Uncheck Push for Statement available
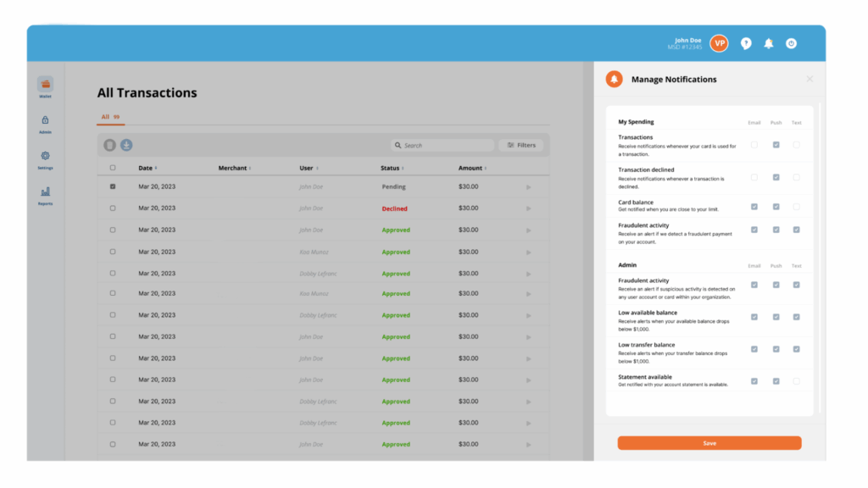 tap(776, 381)
